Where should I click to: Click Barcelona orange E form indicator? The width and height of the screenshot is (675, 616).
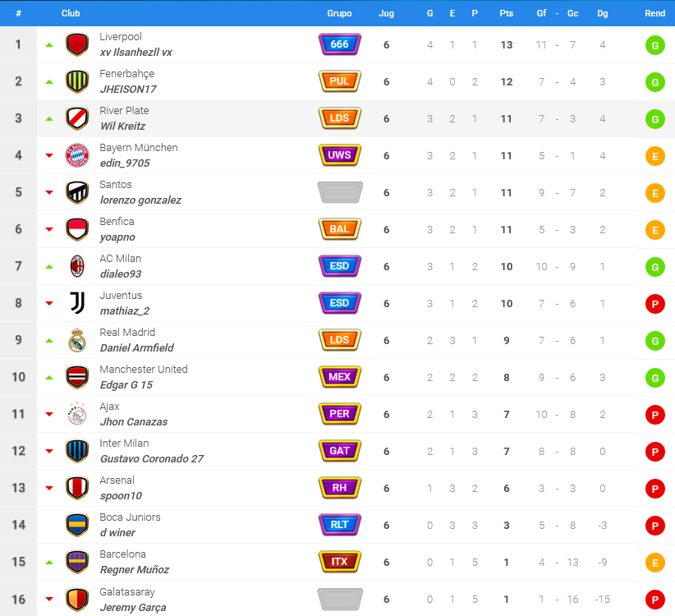point(654,563)
